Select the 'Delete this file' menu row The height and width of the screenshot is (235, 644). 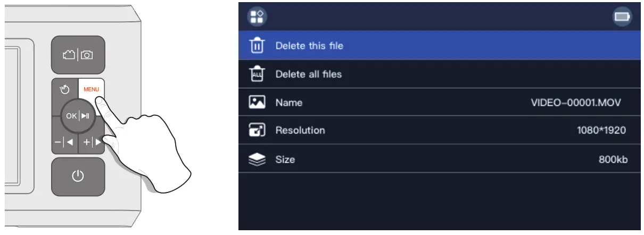coord(439,46)
